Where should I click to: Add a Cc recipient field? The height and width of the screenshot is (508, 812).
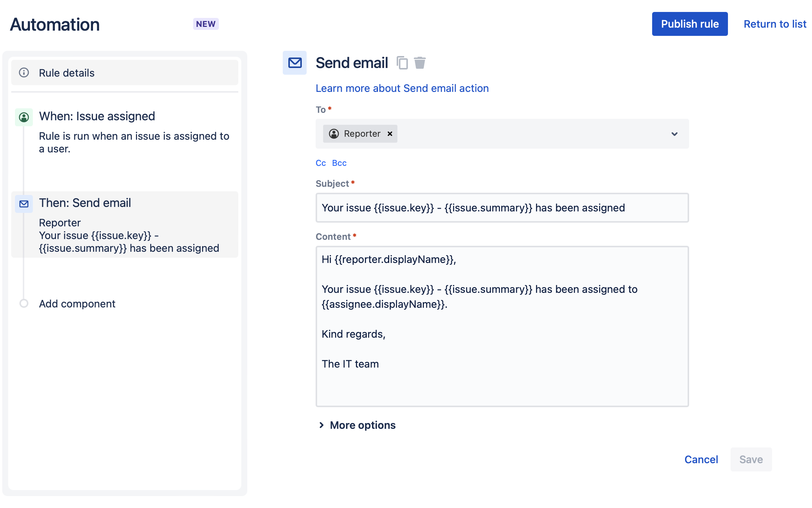tap(320, 163)
